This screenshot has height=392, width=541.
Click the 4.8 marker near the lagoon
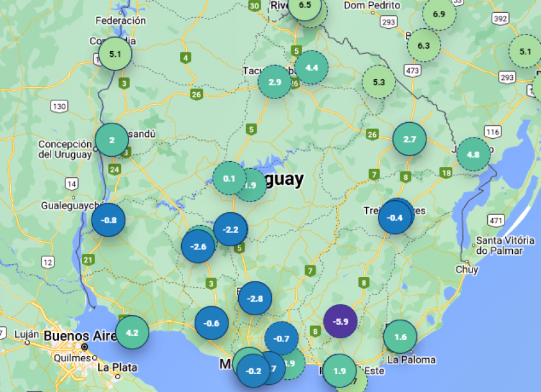pyautogui.click(x=473, y=154)
